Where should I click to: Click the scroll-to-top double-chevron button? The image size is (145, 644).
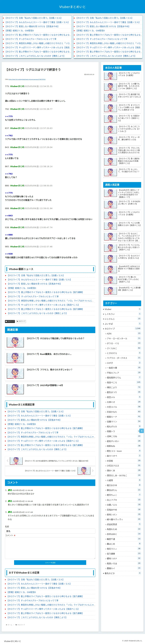tap(141, 431)
